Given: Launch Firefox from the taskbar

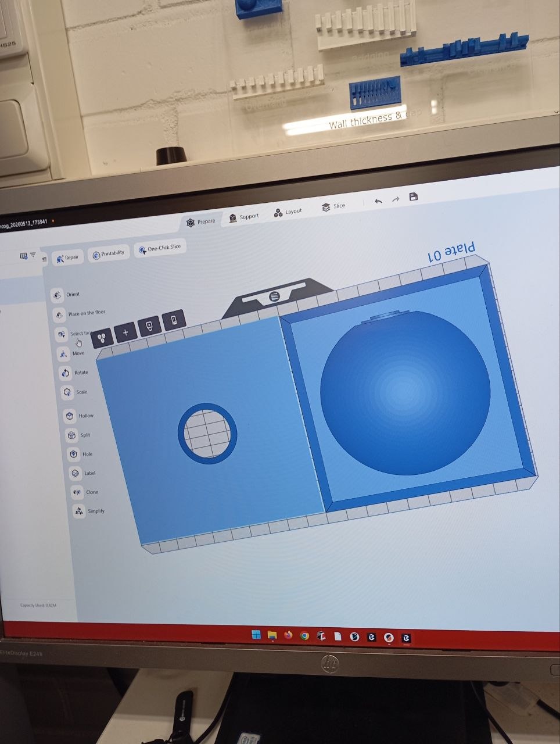Looking at the screenshot, I should pos(288,635).
